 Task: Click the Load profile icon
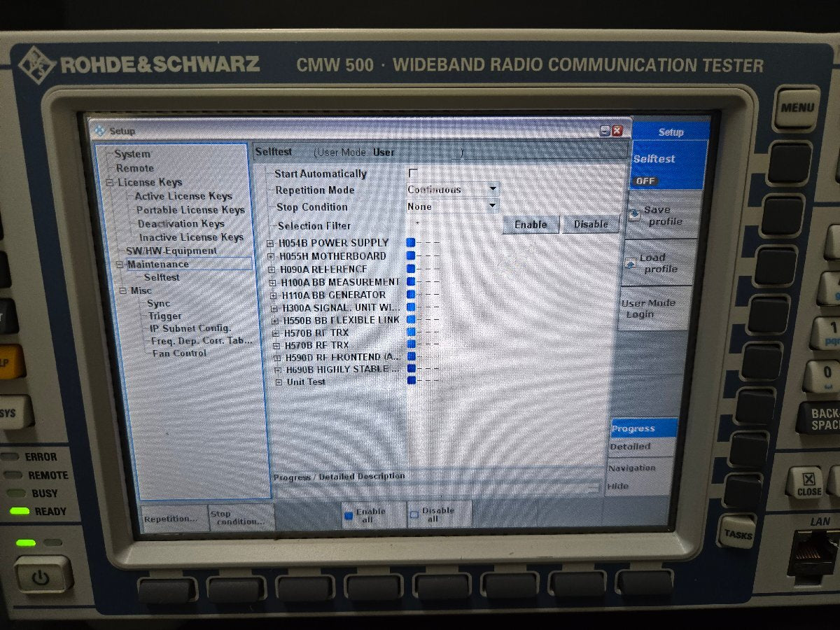pos(630,263)
